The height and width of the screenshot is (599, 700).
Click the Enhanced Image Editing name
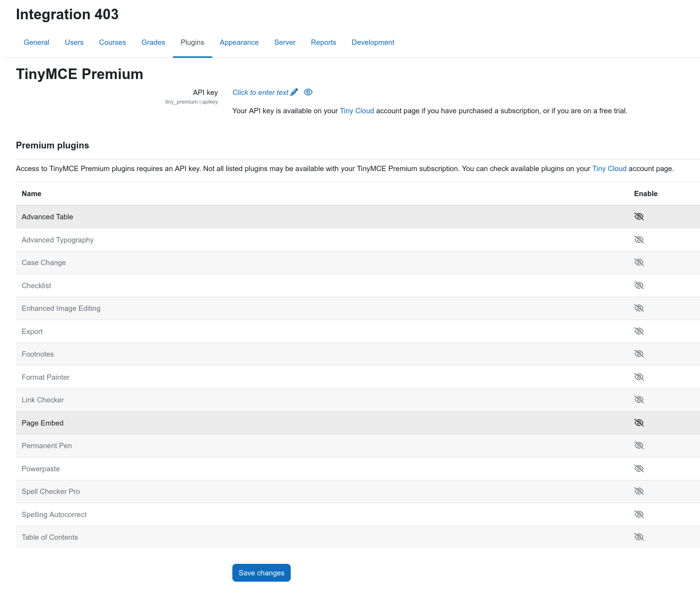61,308
